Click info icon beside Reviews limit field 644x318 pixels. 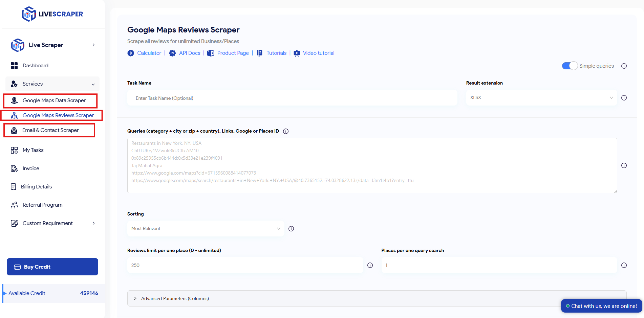[370, 265]
